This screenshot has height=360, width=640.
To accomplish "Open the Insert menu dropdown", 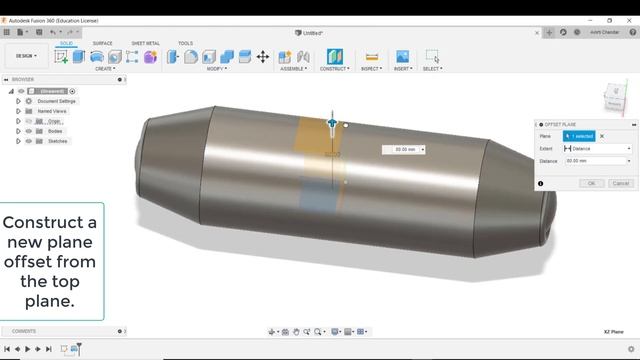I will tap(403, 69).
